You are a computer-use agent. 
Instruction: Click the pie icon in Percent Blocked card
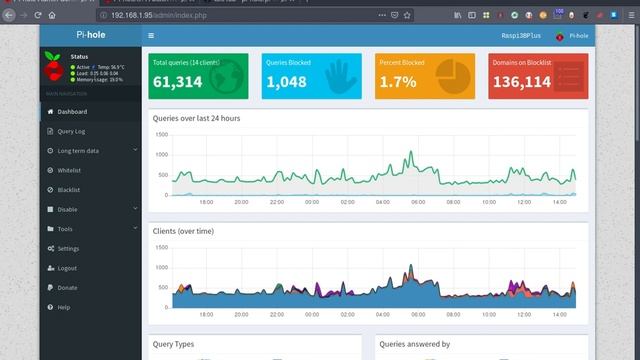(453, 76)
